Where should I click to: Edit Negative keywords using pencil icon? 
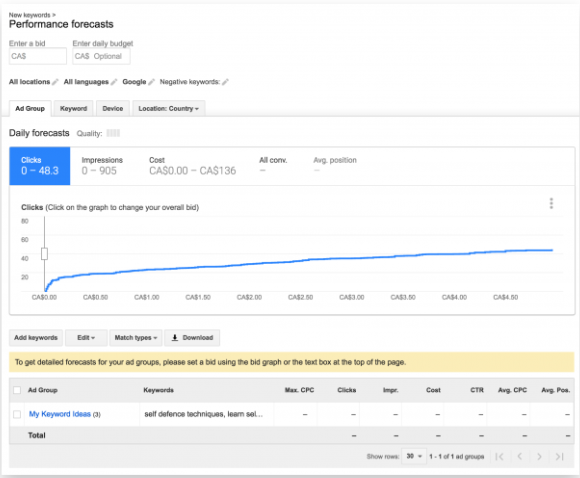(x=225, y=82)
